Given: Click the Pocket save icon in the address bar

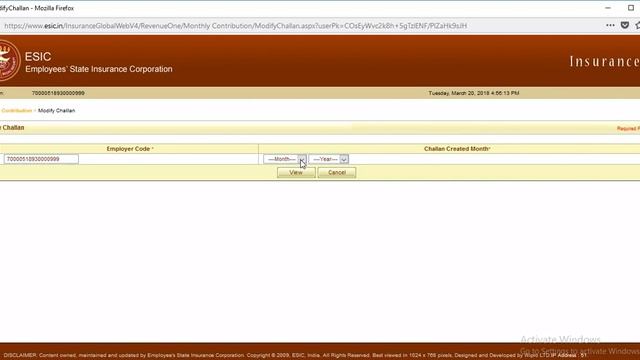Looking at the screenshot, I should 625,26.
